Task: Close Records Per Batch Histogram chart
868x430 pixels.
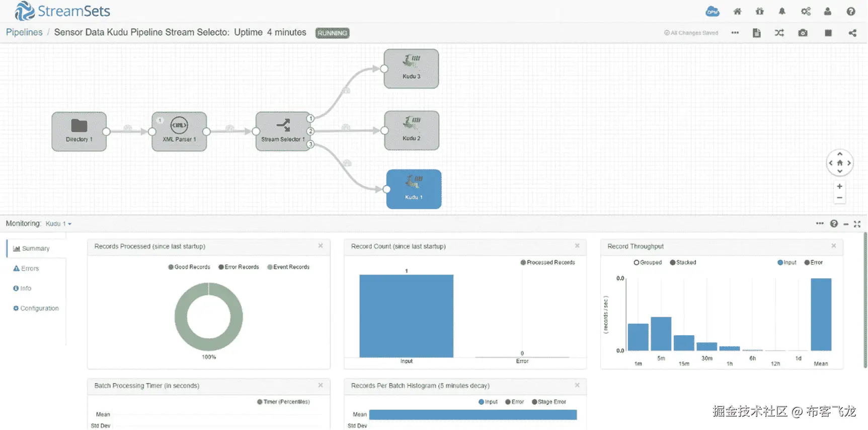Action: [577, 385]
